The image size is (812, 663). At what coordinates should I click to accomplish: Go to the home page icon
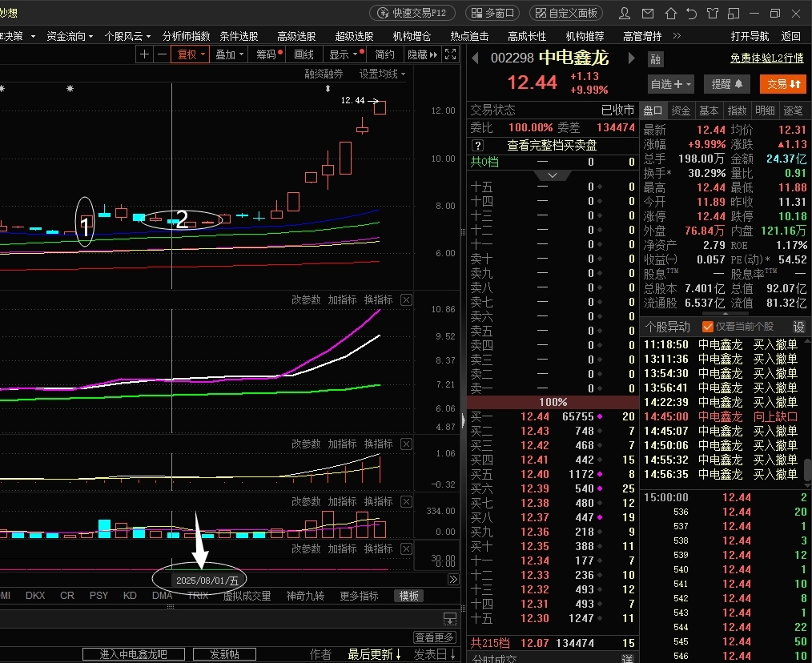coord(670,13)
